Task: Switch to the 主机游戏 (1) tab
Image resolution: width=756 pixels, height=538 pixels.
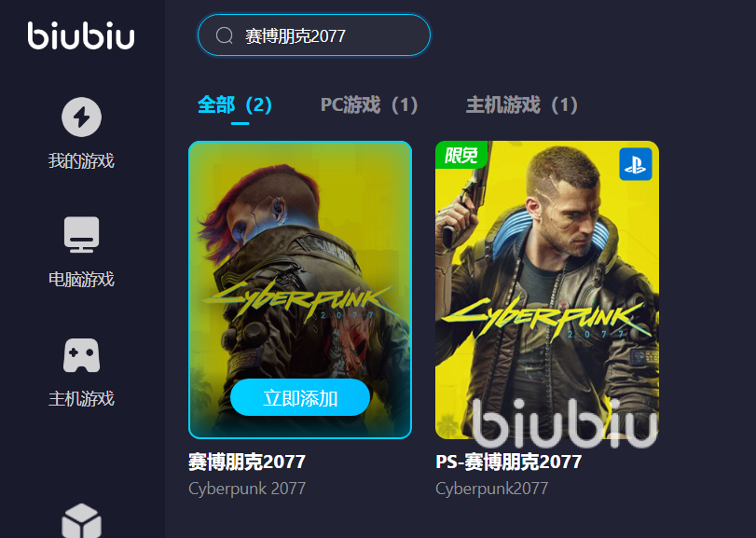Action: click(x=522, y=105)
